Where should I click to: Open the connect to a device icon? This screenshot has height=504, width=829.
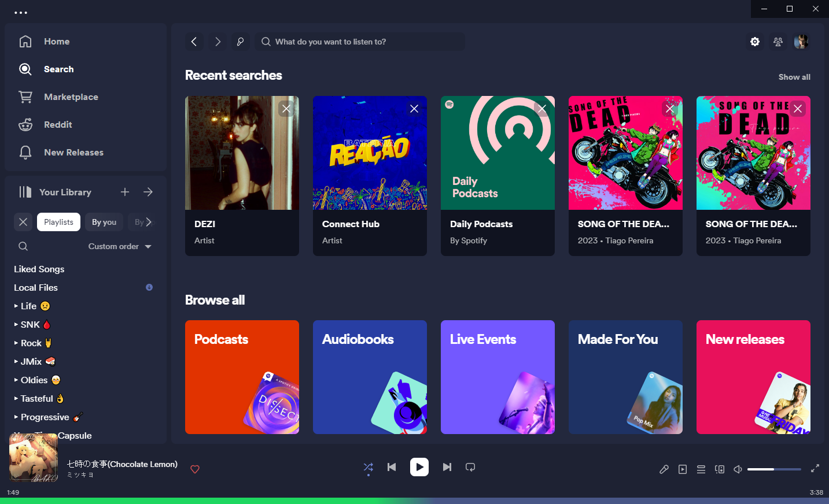pyautogui.click(x=720, y=469)
